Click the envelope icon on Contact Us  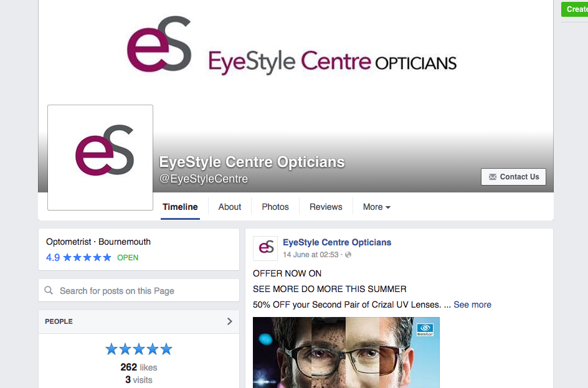pos(492,177)
